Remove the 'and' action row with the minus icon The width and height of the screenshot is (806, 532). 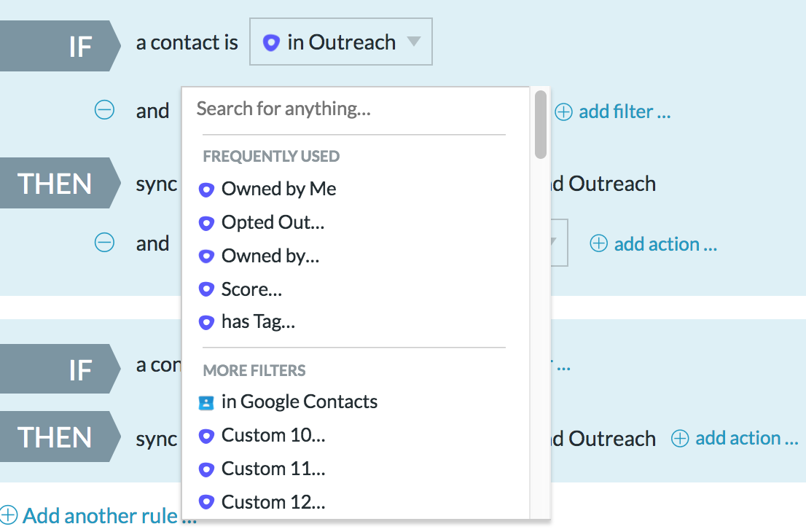coord(104,243)
